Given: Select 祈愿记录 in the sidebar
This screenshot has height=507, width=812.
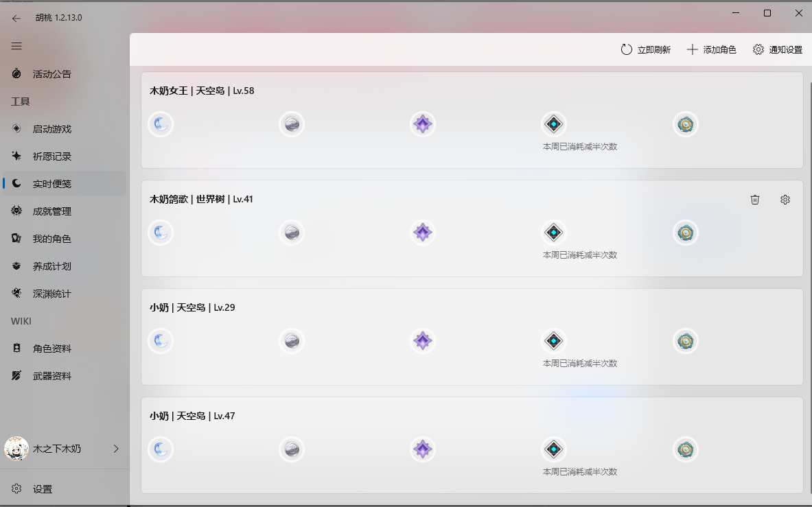Looking at the screenshot, I should 49,156.
